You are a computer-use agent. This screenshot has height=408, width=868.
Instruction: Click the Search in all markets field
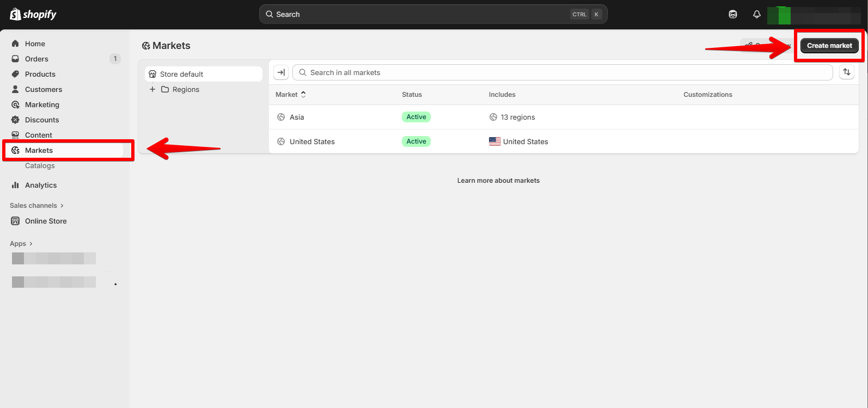pyautogui.click(x=563, y=72)
